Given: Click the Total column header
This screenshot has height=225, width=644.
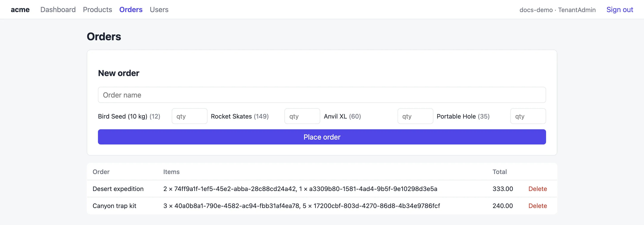Looking at the screenshot, I should tap(500, 172).
